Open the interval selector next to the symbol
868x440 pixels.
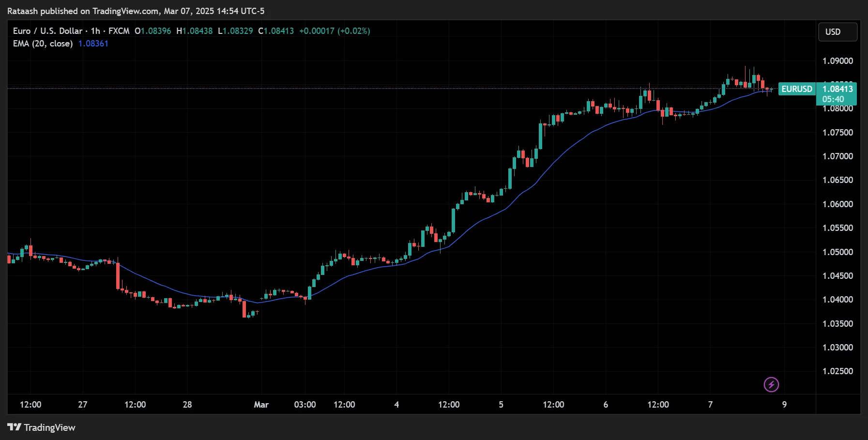pyautogui.click(x=95, y=30)
